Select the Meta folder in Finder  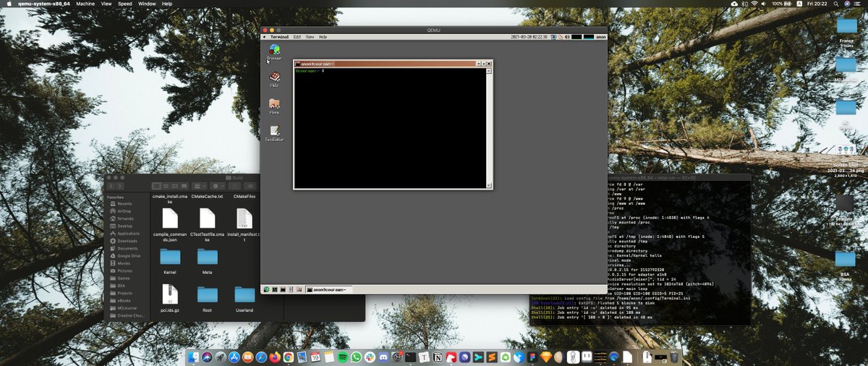pos(208,257)
